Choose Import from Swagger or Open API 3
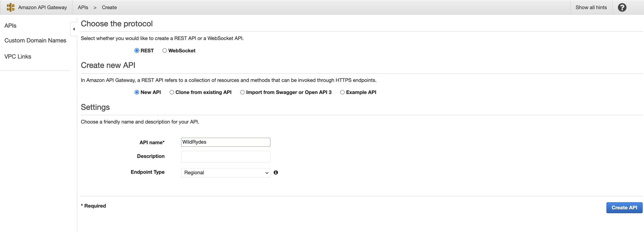644x232 pixels. [242, 92]
